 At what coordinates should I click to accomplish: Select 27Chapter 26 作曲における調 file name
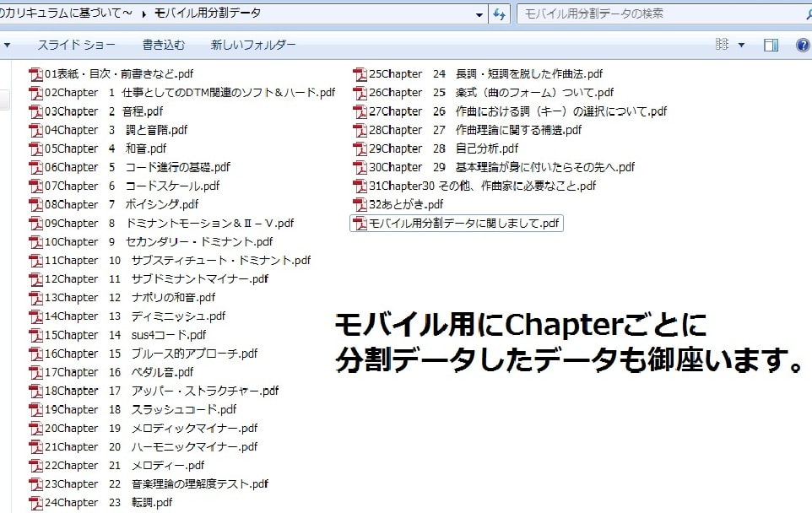518,112
